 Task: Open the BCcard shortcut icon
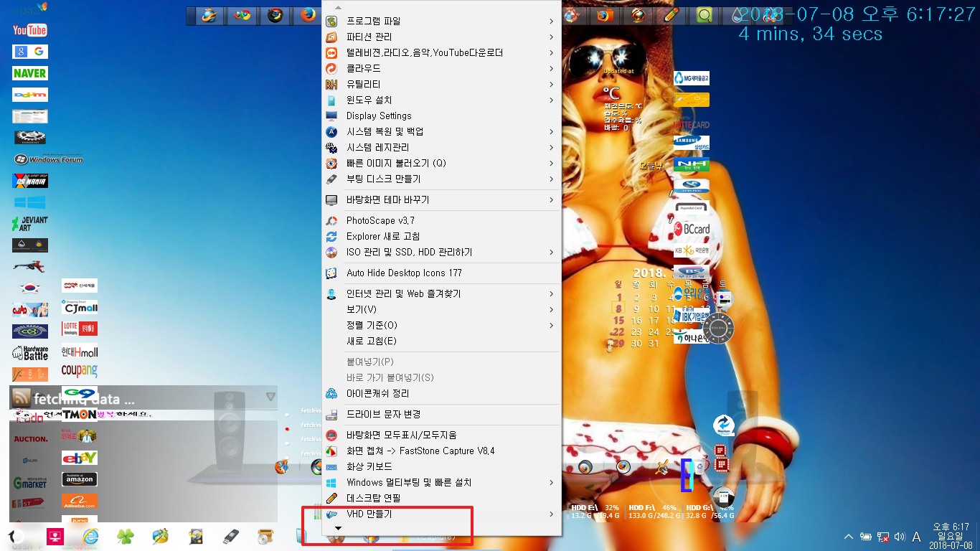click(x=692, y=229)
